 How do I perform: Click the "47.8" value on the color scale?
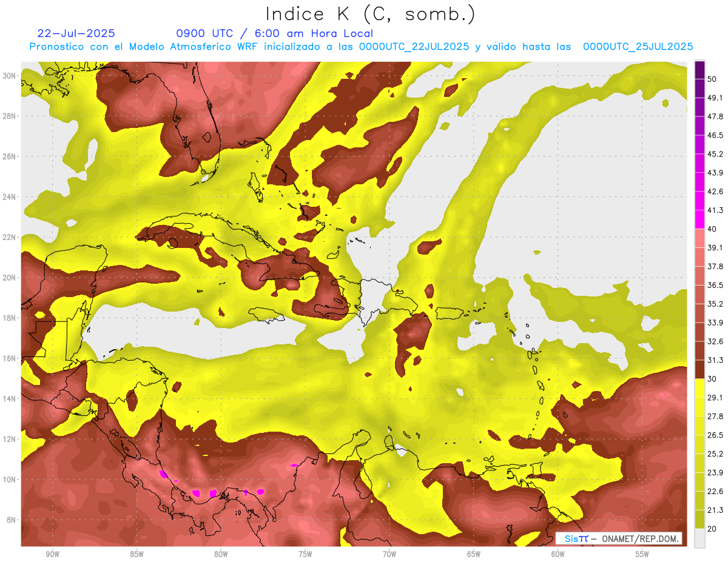click(716, 116)
